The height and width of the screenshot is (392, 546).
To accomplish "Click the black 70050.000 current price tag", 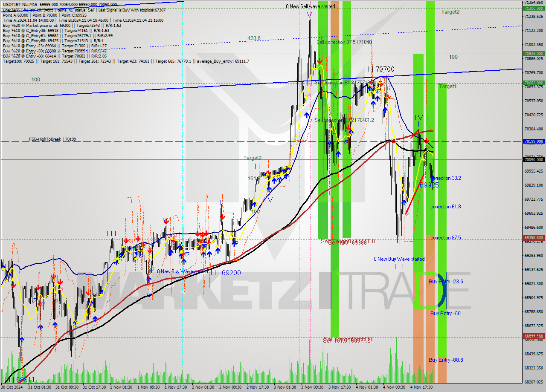I will (534, 159).
